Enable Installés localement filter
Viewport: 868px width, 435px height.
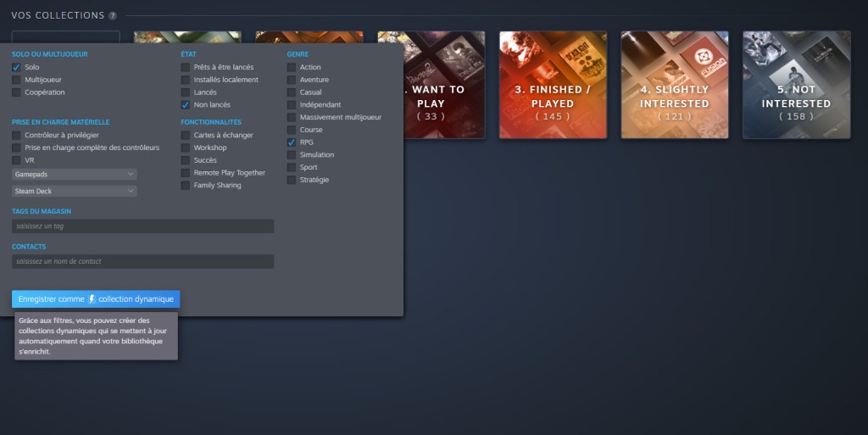pos(186,80)
